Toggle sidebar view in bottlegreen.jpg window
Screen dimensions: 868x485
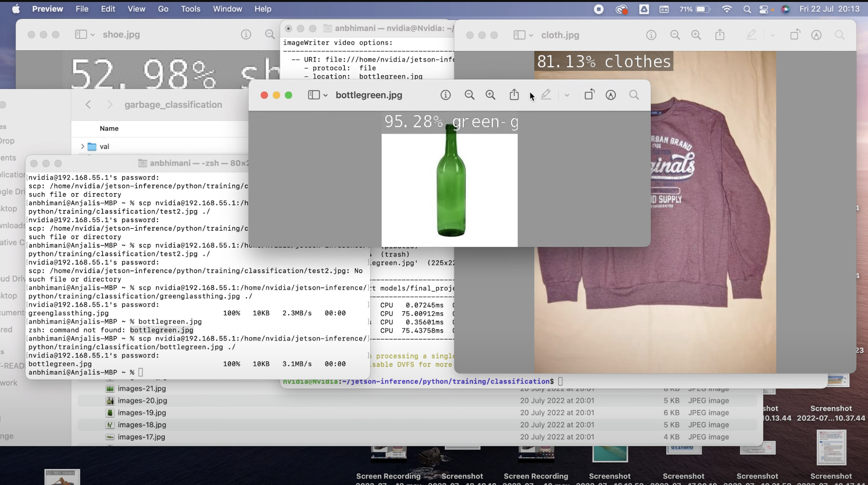pos(314,95)
